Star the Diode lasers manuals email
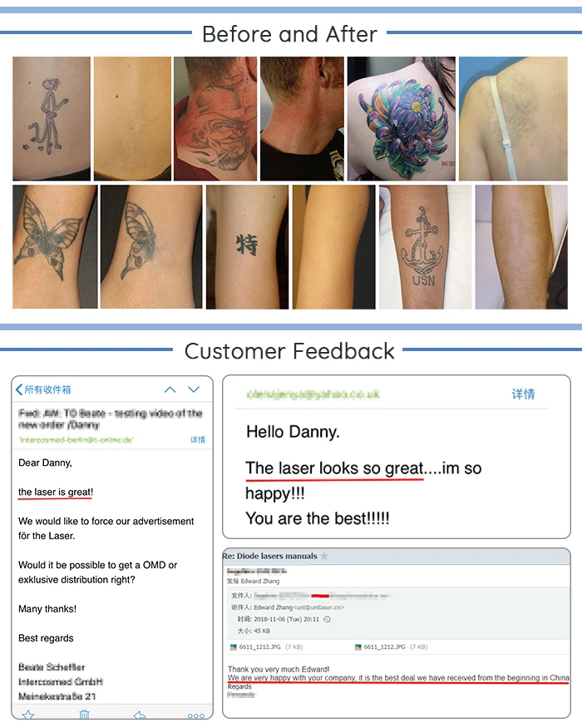This screenshot has width=582, height=728. pos(324,556)
